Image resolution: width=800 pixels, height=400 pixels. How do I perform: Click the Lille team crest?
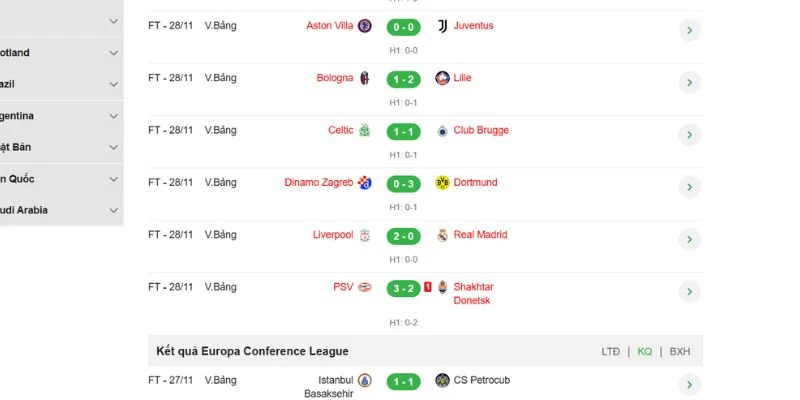(442, 78)
